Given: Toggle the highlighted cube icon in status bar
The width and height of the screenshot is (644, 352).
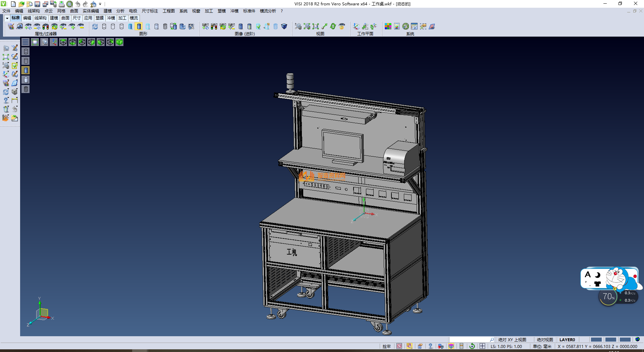Looking at the screenshot, I should (451, 346).
